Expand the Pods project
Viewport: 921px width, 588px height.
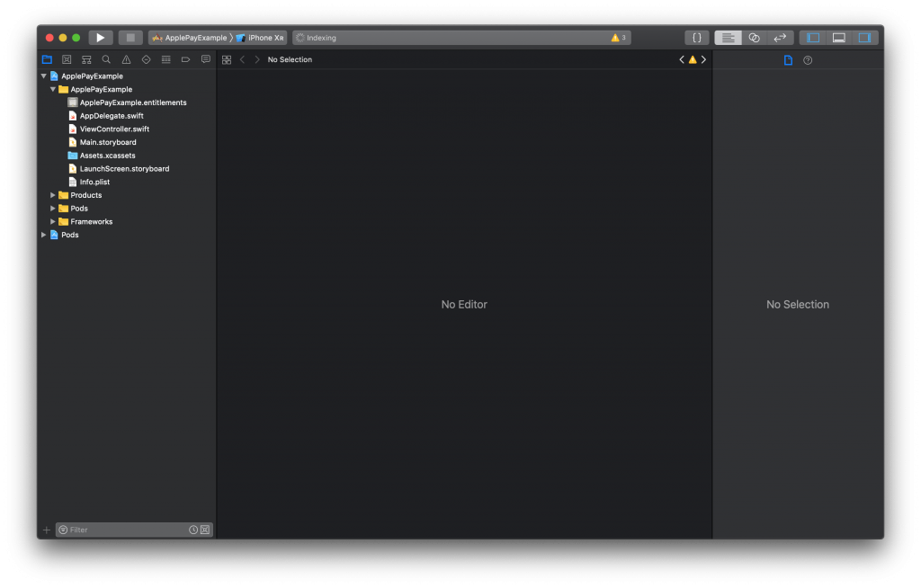coord(43,235)
